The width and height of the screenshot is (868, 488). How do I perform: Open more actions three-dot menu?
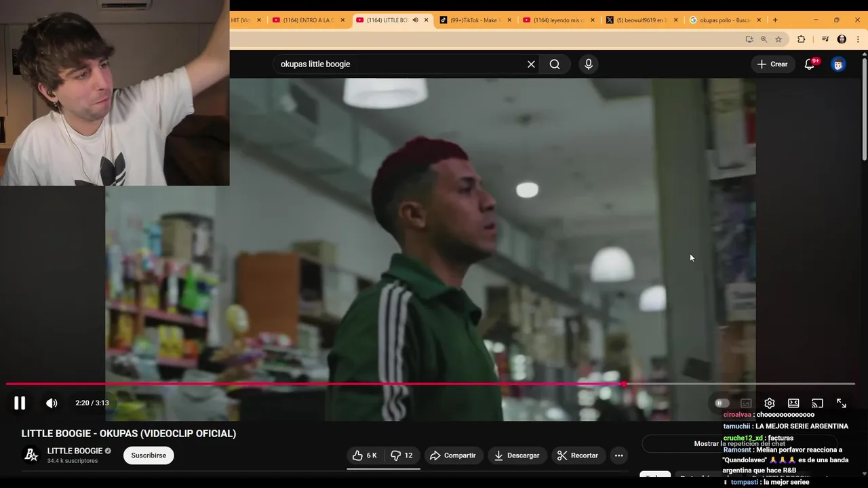point(618,455)
